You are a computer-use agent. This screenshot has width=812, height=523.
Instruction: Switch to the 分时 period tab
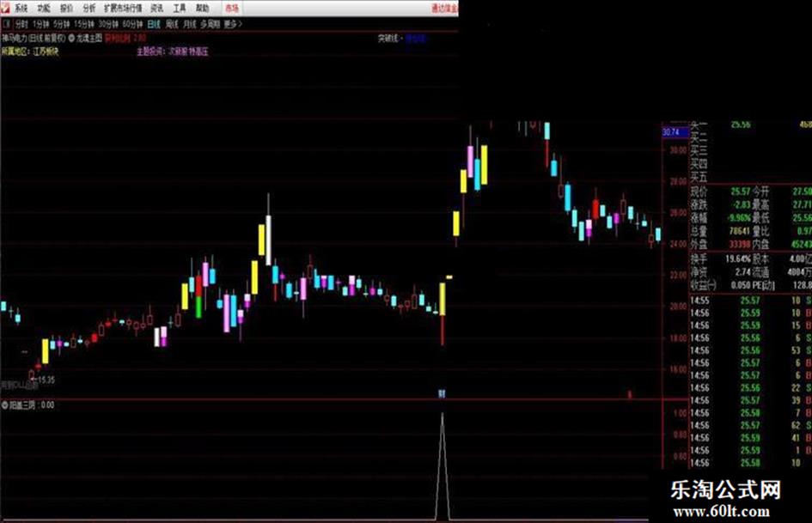[x=21, y=24]
